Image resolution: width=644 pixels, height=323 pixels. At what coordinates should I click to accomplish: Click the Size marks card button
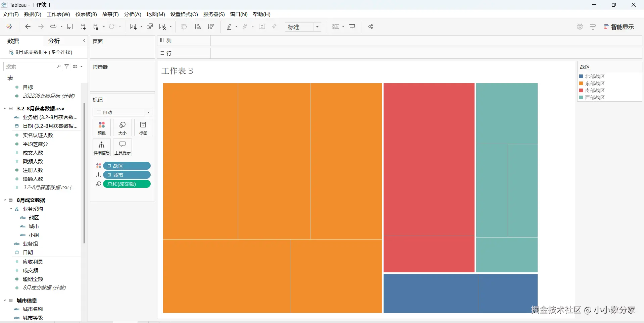pyautogui.click(x=122, y=128)
